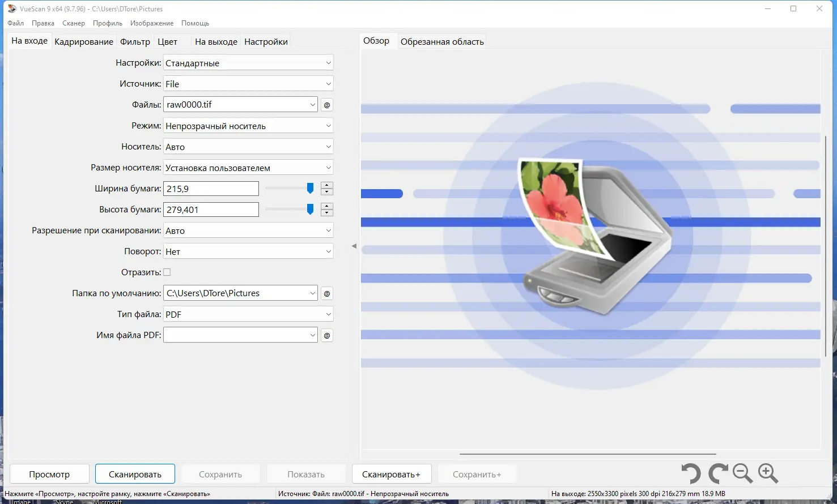
Task: Open the Сканер menu
Action: pyautogui.click(x=73, y=23)
